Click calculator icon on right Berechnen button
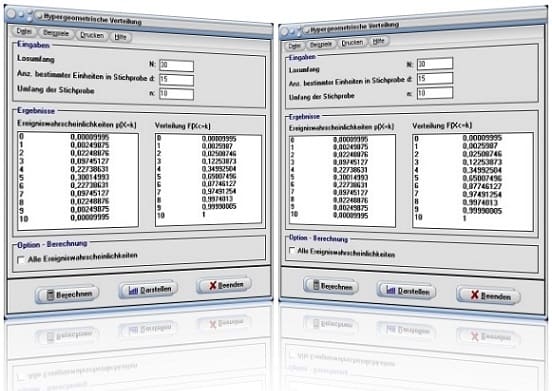Viewport: 552px width, 391px height. 316,285
